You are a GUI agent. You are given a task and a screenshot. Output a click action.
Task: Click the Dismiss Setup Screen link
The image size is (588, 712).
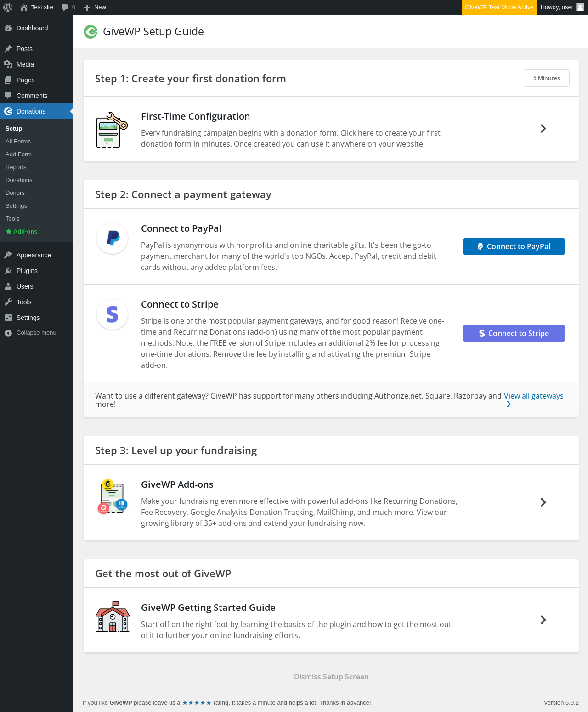coord(331,677)
